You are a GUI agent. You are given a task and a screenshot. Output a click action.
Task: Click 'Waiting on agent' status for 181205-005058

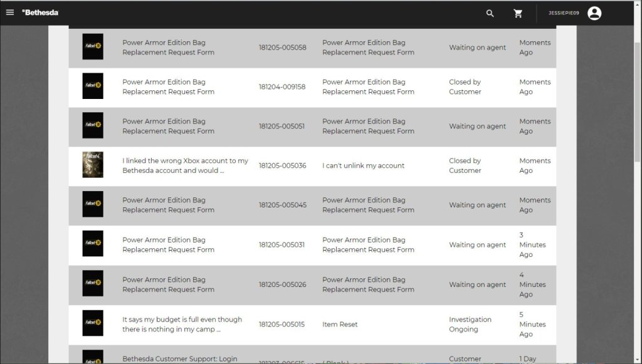click(477, 48)
